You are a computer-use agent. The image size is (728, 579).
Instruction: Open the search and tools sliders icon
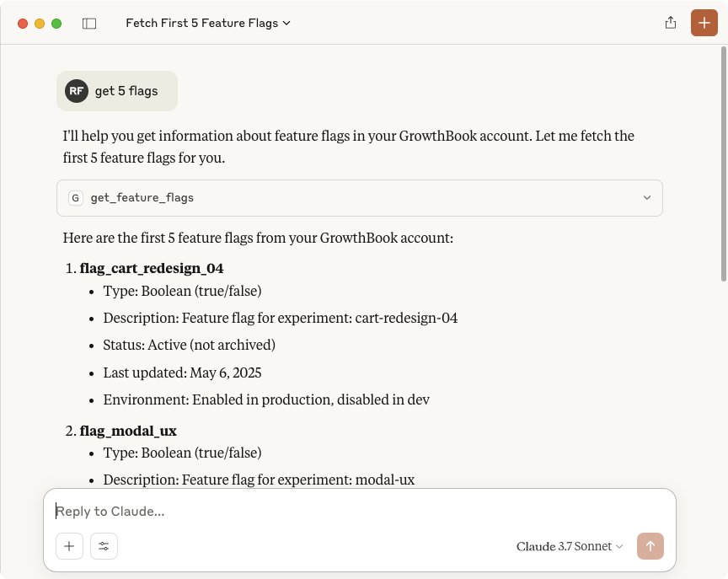(x=104, y=546)
